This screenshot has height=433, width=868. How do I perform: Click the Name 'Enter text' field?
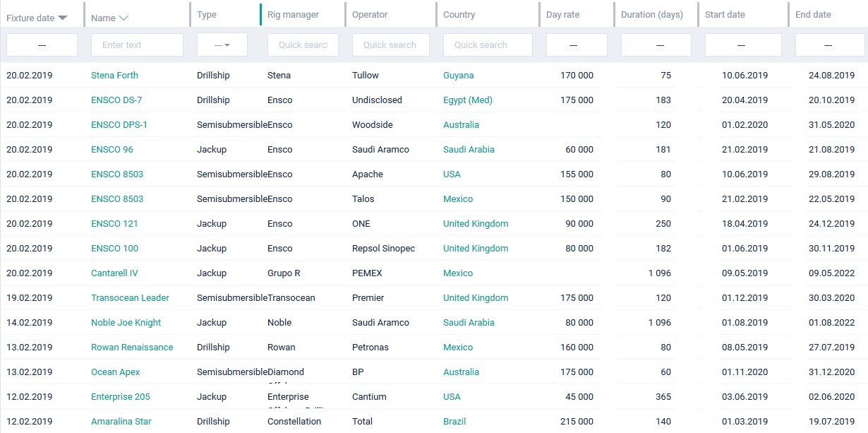click(137, 45)
